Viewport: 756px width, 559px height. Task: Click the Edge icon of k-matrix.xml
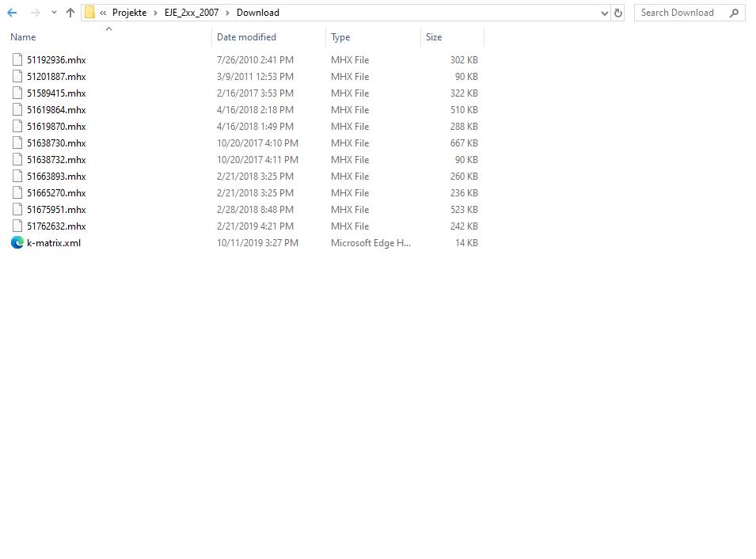pos(17,242)
